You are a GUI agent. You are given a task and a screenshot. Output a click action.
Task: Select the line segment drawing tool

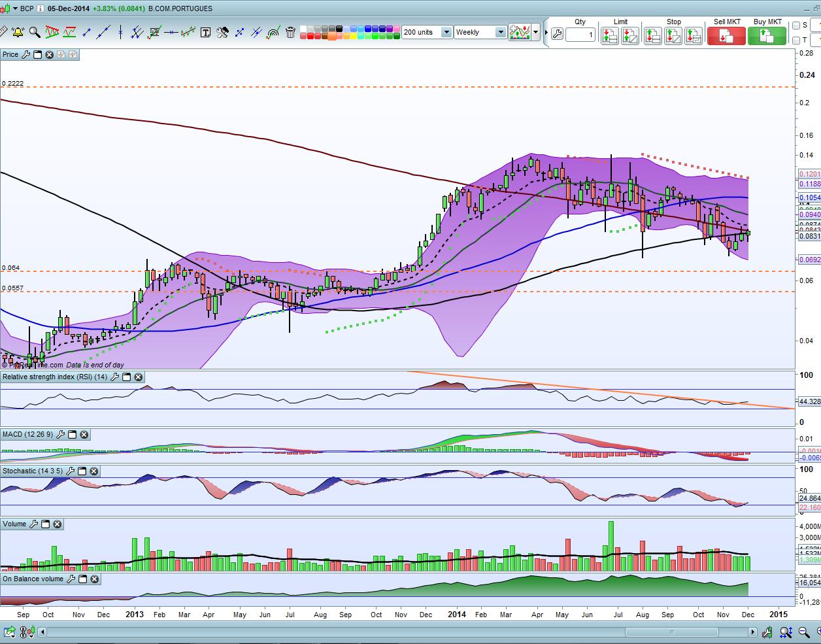[86, 32]
